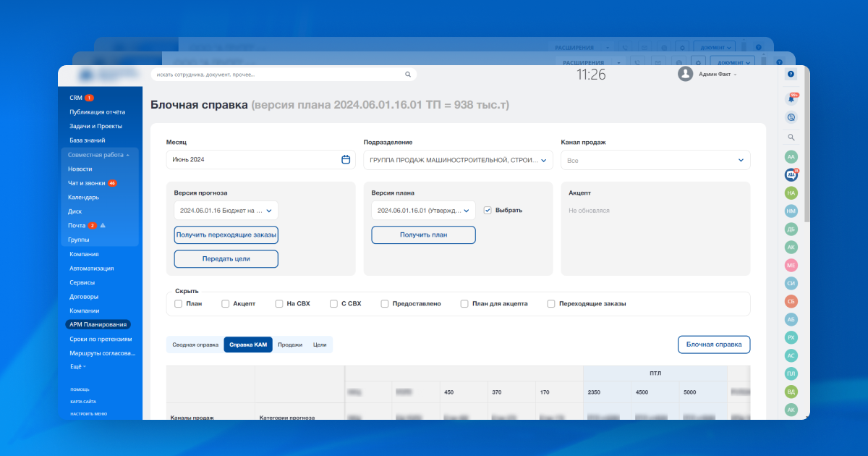Click the warning triangle next to Почта
Image resolution: width=868 pixels, height=456 pixels.
[103, 226]
